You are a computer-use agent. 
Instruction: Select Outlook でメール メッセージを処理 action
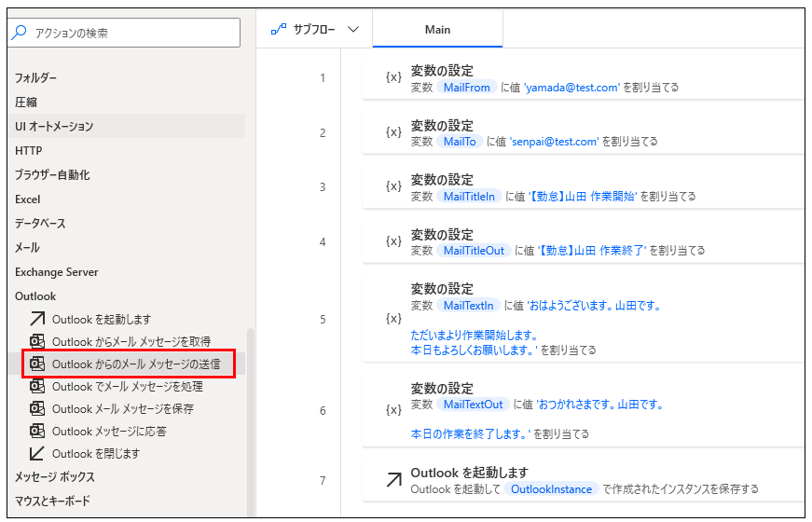(x=128, y=386)
